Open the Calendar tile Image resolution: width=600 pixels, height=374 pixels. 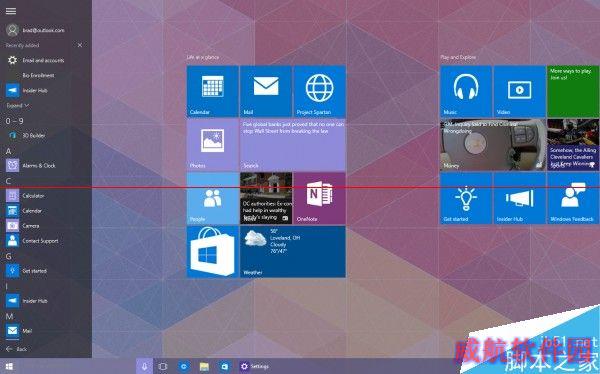point(213,91)
